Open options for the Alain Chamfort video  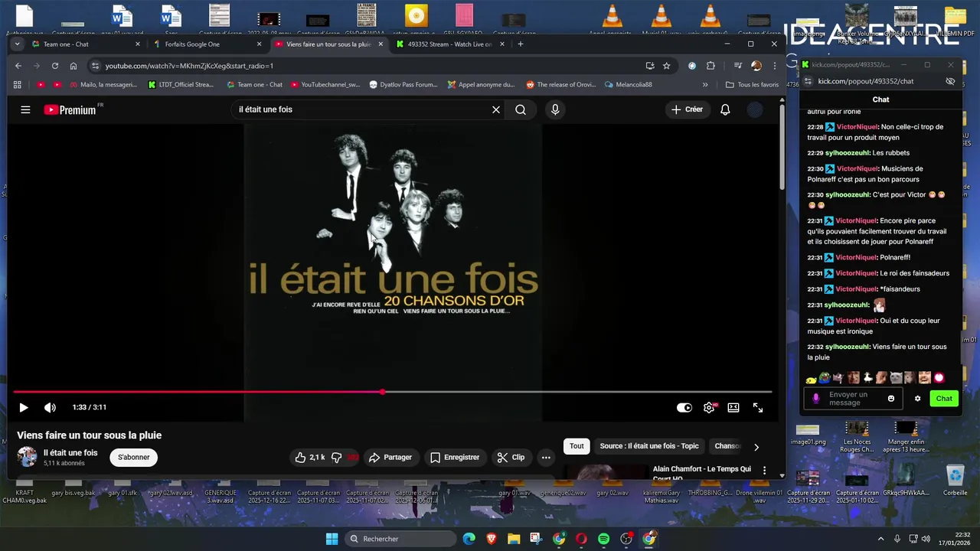pos(764,471)
